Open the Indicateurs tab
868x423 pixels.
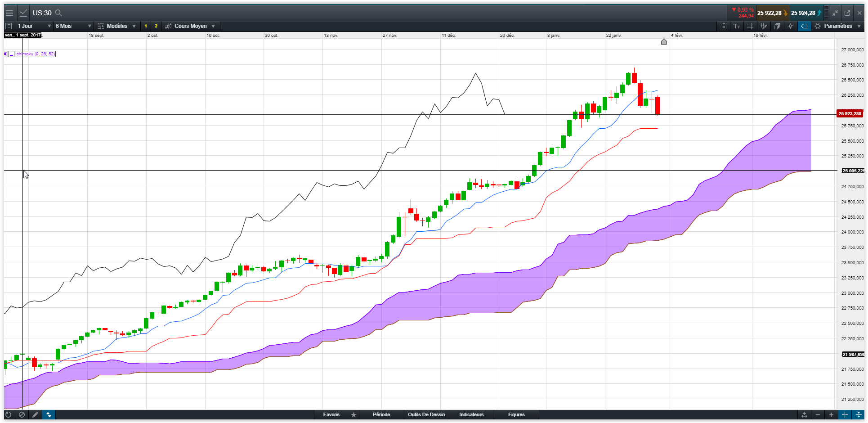(x=471, y=414)
